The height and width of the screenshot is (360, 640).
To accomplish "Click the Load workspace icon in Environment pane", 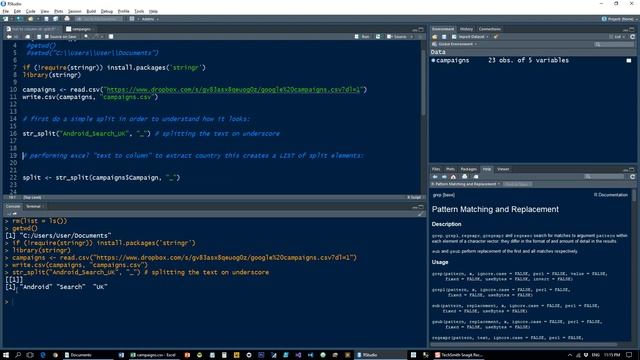I will tap(435, 37).
